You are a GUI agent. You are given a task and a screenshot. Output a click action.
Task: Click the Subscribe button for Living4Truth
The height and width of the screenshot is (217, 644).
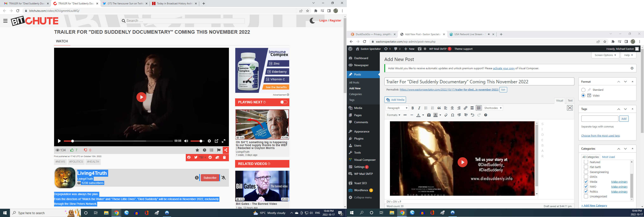pos(210,178)
